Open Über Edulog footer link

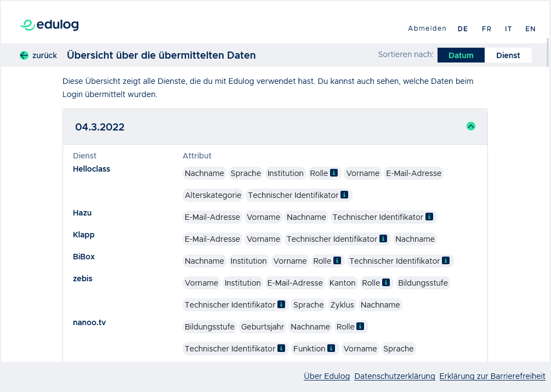point(327,376)
